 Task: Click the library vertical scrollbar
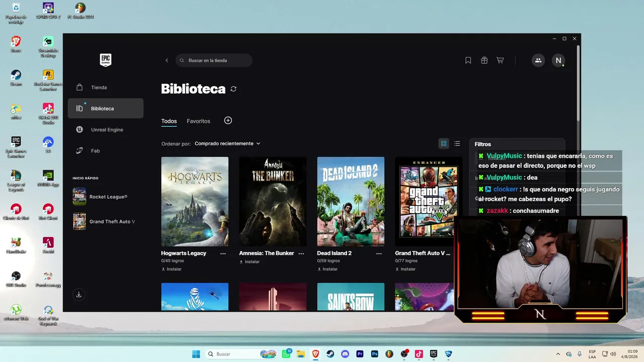[579, 83]
